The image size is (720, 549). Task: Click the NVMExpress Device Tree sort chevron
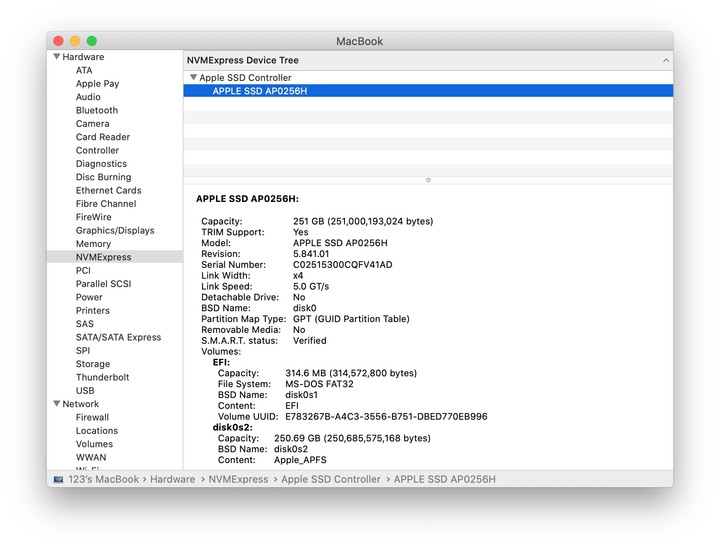(x=665, y=61)
